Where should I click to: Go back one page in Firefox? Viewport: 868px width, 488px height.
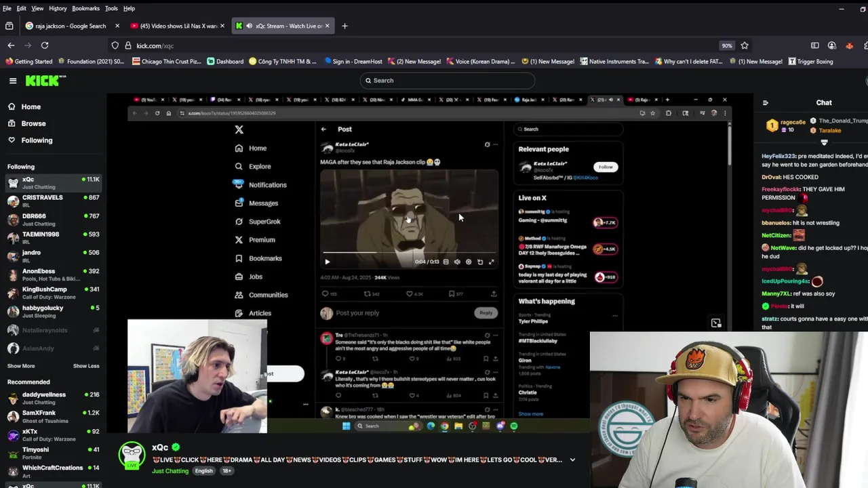pyautogui.click(x=11, y=45)
